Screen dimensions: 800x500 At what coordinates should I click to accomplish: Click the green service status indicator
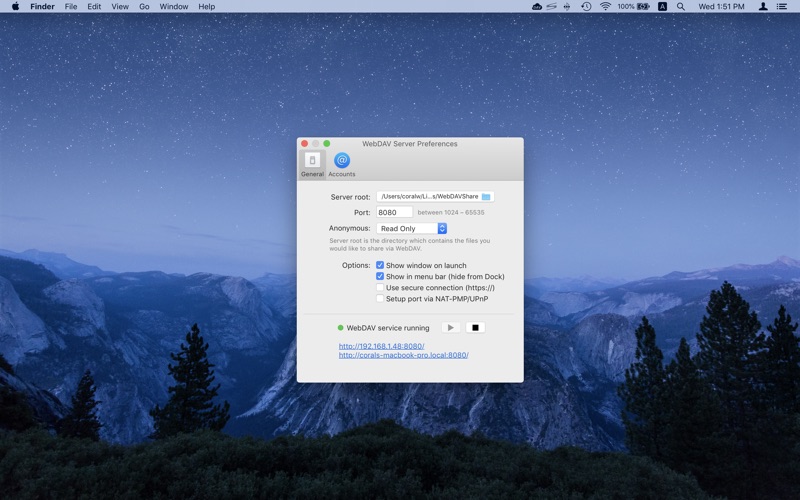pyautogui.click(x=340, y=328)
